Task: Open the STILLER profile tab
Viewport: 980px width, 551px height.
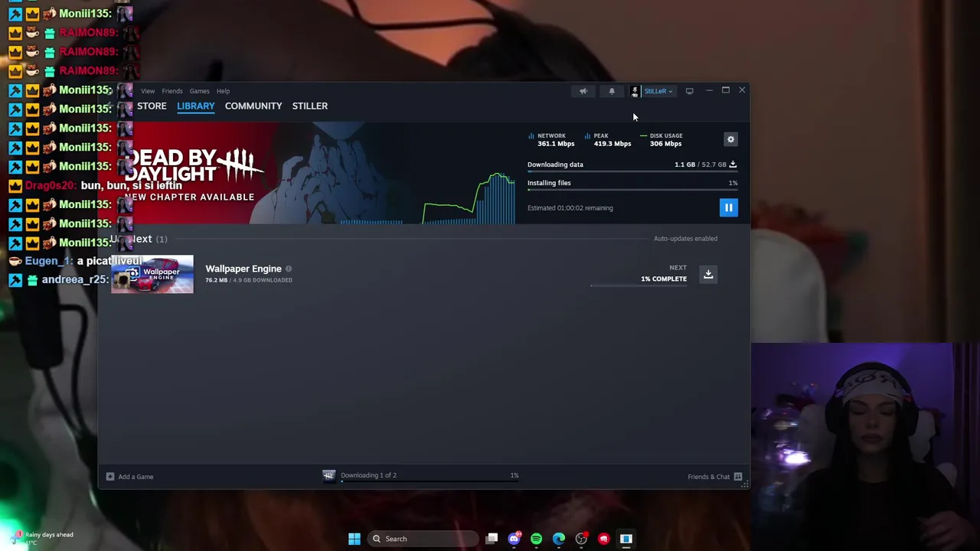Action: [x=310, y=106]
